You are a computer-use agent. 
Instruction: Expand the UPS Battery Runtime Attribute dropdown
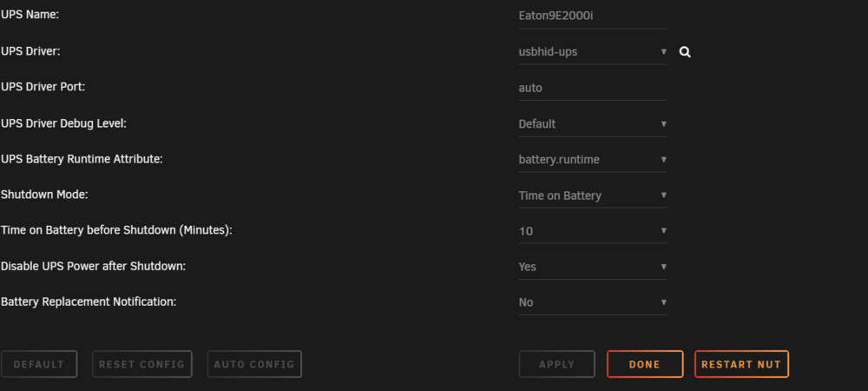(592, 160)
